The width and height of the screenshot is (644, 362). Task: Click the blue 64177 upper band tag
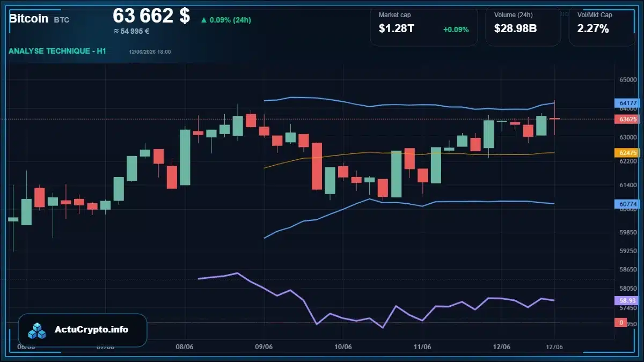pos(626,103)
